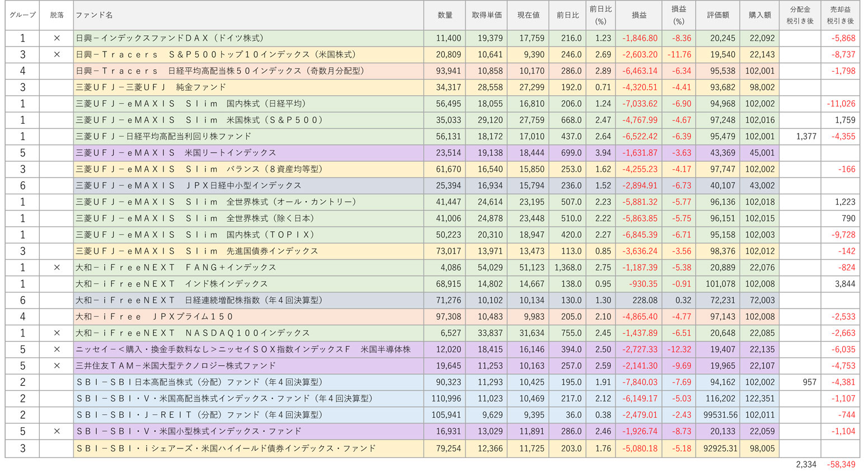Select quantity value 11,400
868x472 pixels.
click(x=449, y=38)
